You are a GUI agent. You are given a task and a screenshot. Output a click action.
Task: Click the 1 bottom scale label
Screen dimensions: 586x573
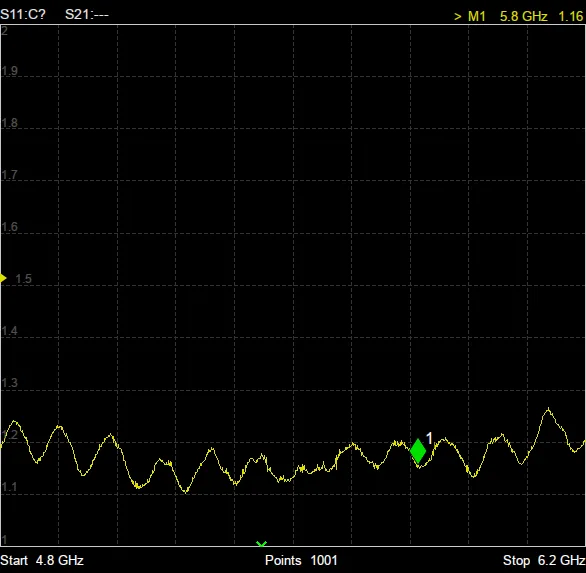[4, 540]
